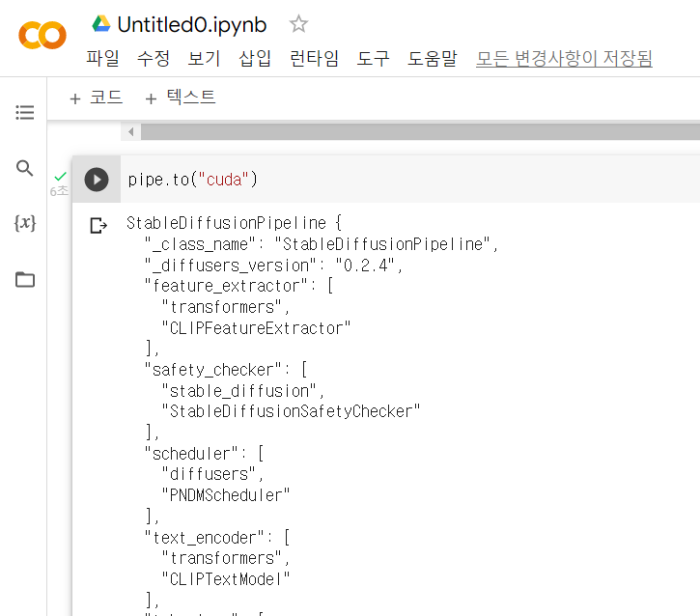Image resolution: width=700 pixels, height=616 pixels.
Task: Star the Untitled0.ipynb notebook
Action: coord(298,24)
